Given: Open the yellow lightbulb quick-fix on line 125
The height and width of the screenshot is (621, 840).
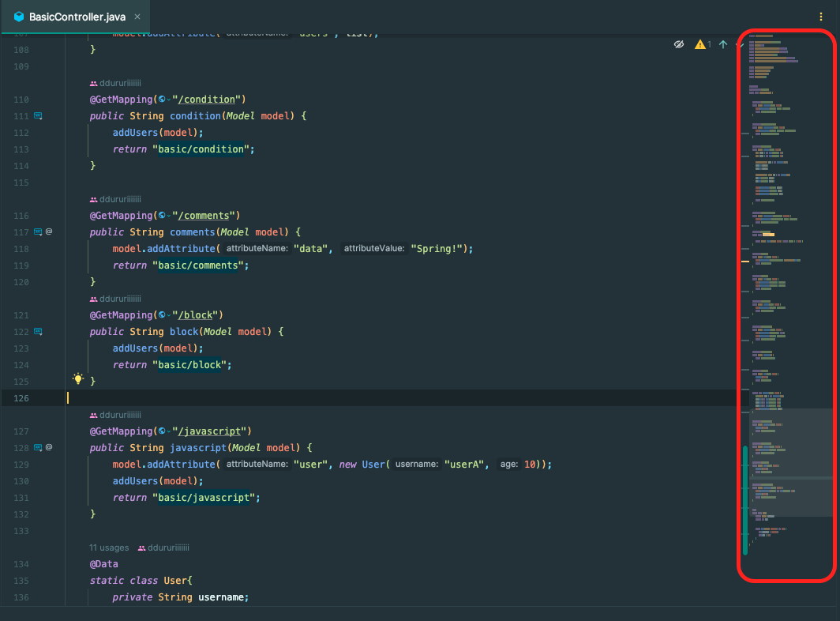Looking at the screenshot, I should (78, 379).
